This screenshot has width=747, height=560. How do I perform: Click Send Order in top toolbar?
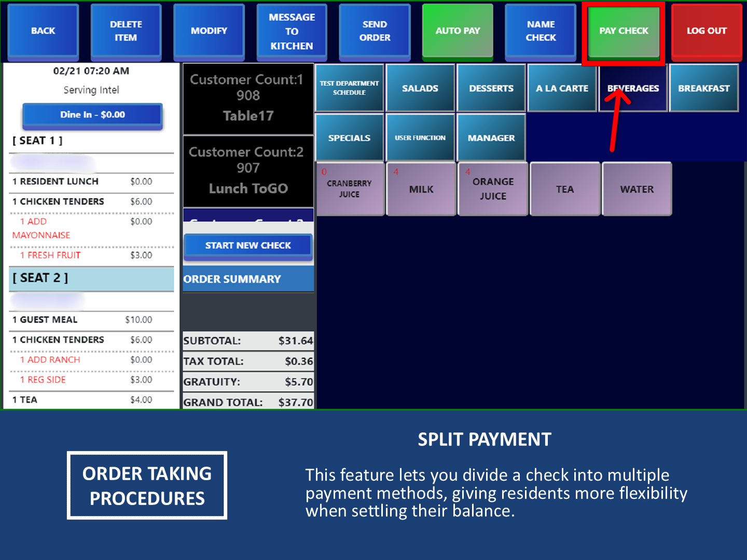375,31
